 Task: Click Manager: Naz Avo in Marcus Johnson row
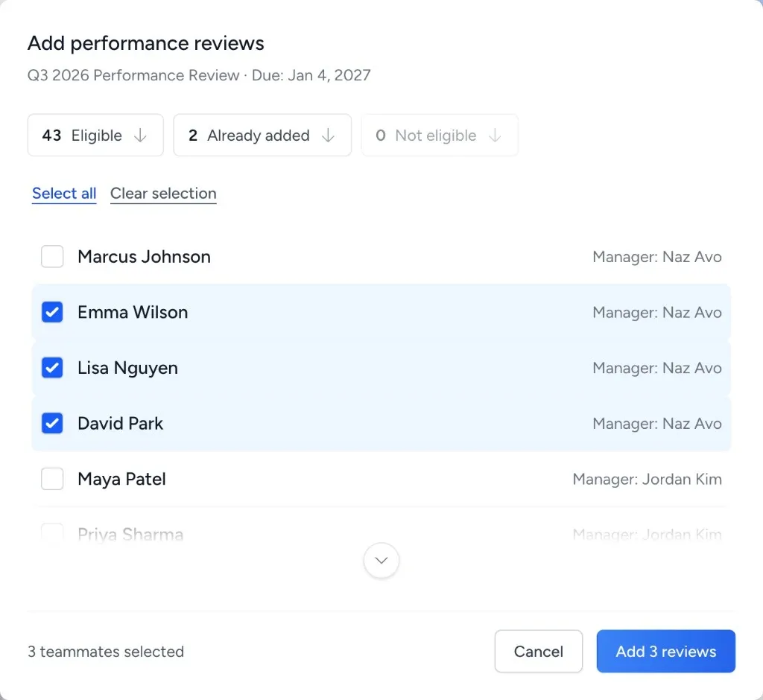click(657, 257)
